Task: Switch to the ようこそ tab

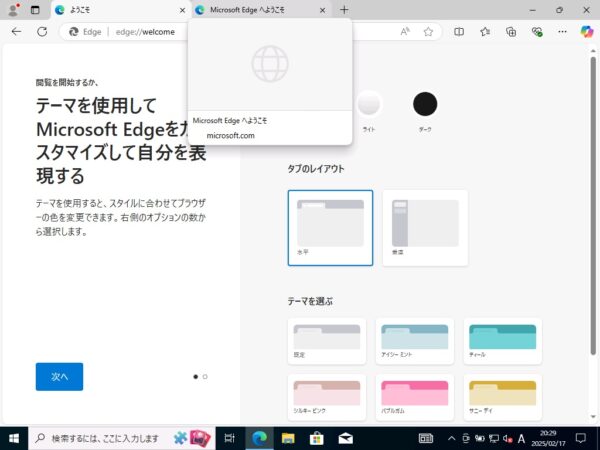Action: 121,10
